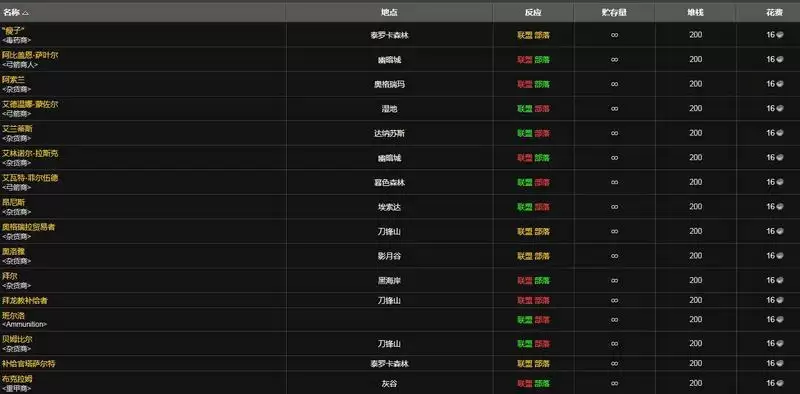Screen dimensions: 800x394
Task: Open the 昂尼斯 vendor link
Action: pos(13,202)
